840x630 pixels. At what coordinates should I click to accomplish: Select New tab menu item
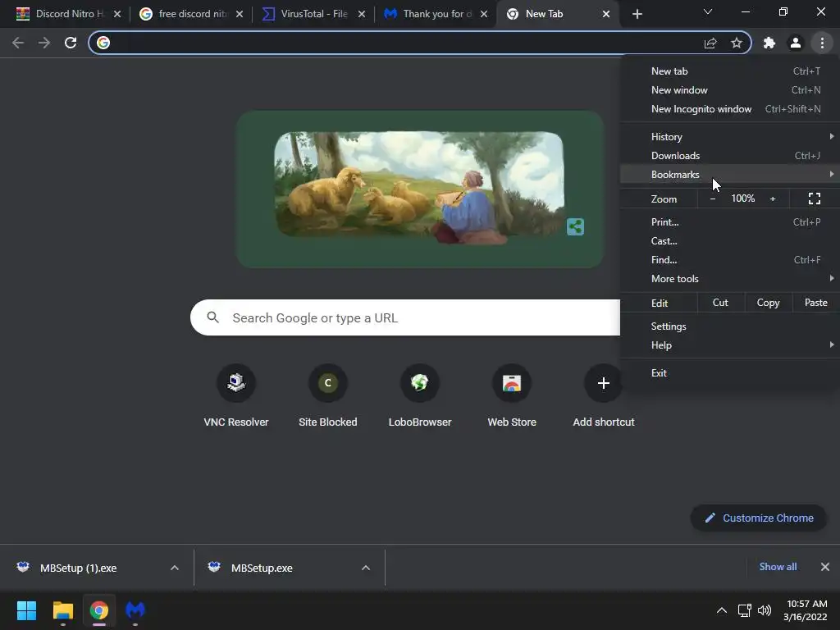[x=729, y=71]
